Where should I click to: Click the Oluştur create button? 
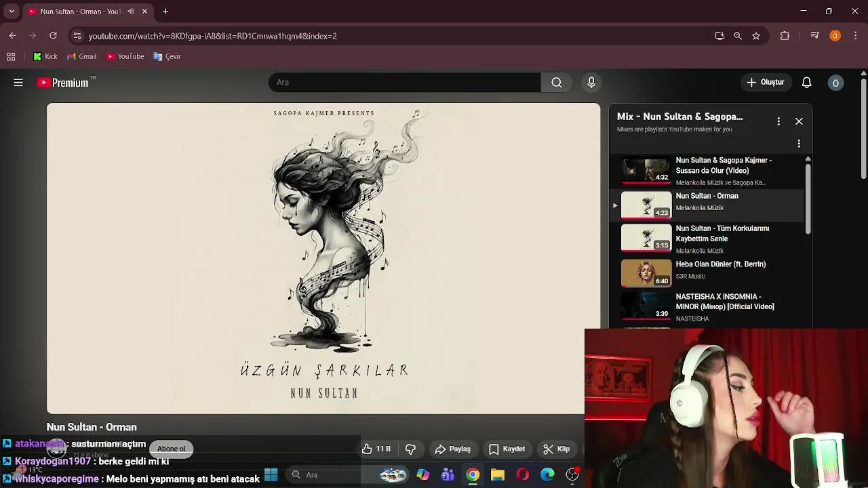(x=766, y=83)
